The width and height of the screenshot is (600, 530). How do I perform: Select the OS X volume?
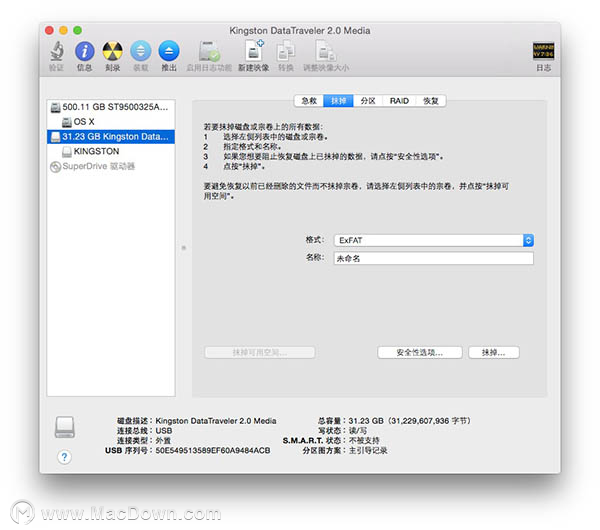[x=111, y=122]
